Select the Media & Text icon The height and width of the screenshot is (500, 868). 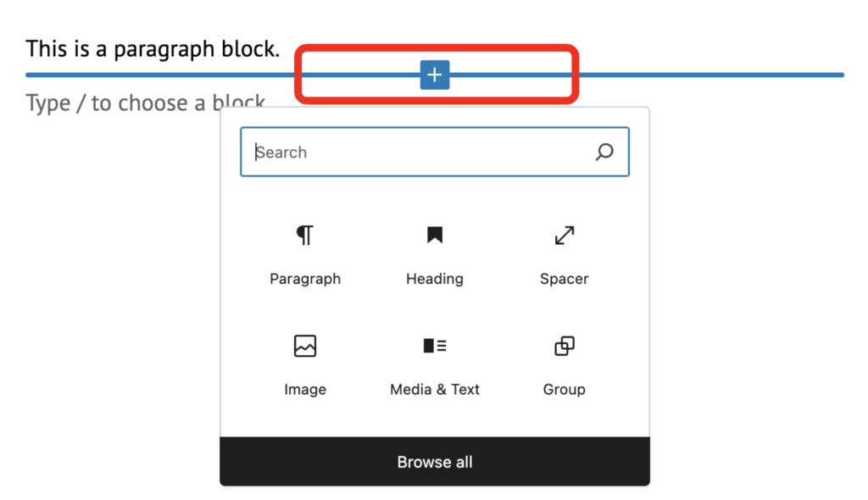435,346
